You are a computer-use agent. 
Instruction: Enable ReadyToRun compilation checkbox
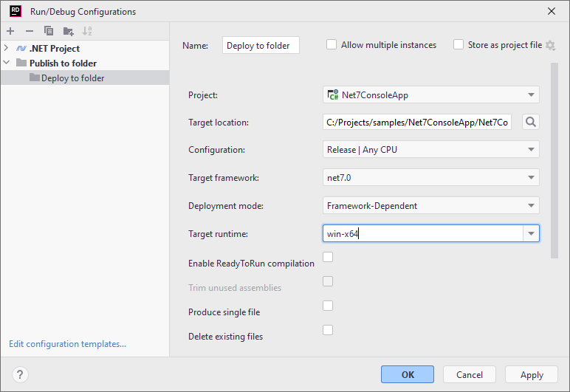click(328, 257)
